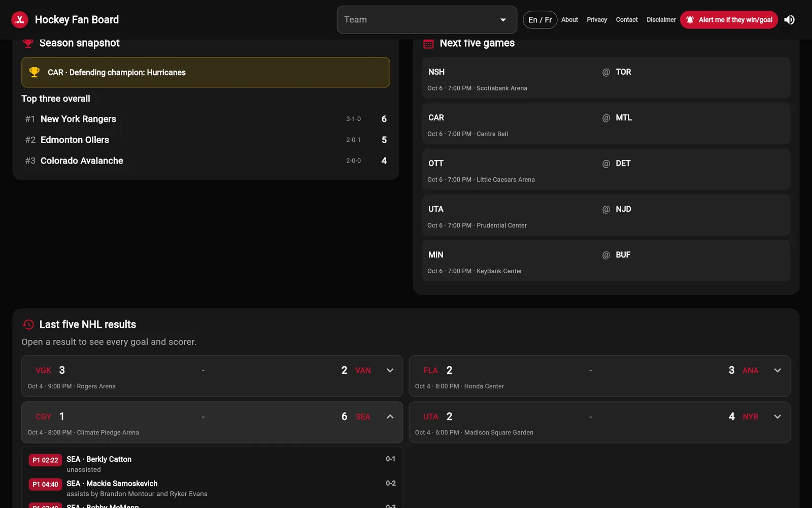Click the Top three overall heading
This screenshot has width=812, height=508.
56,99
